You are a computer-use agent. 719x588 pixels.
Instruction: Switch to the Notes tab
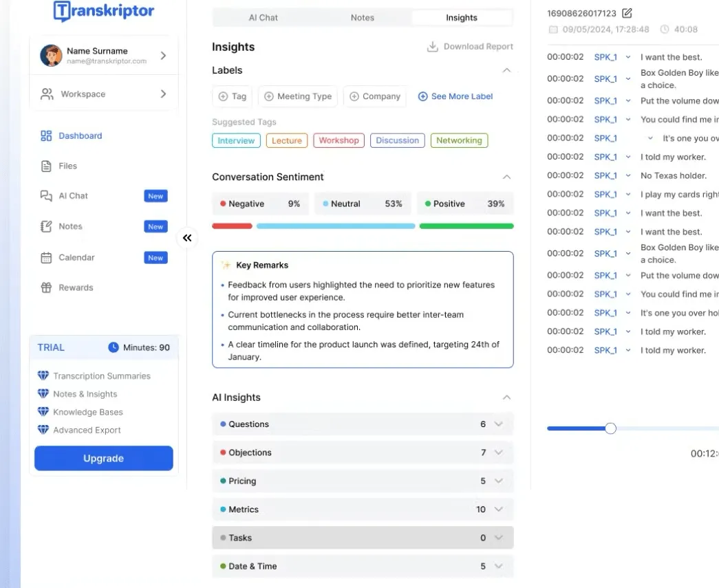[x=362, y=18]
